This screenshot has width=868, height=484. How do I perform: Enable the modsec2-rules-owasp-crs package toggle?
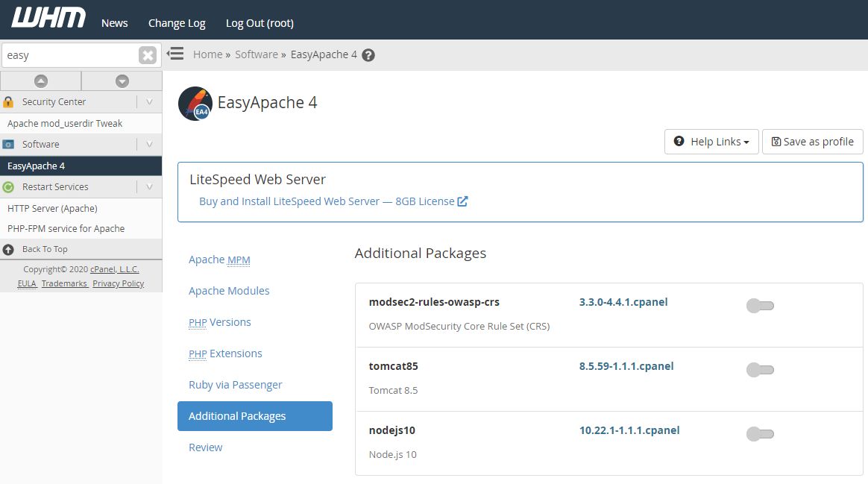(x=760, y=306)
